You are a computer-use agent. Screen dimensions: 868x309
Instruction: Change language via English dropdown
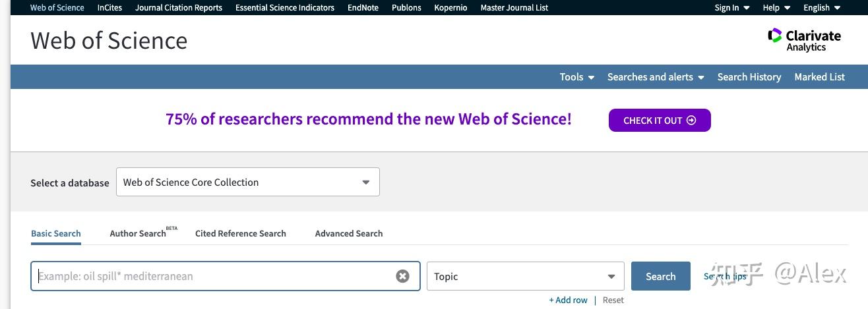(x=821, y=8)
